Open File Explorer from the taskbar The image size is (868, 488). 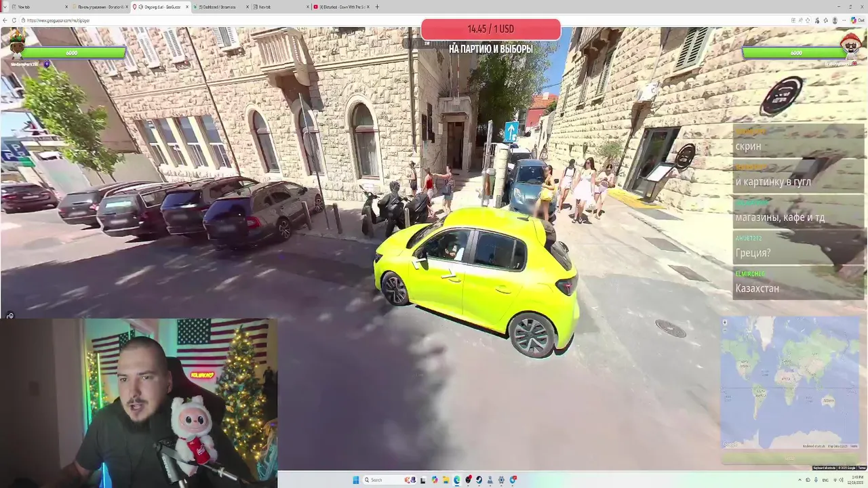pos(446,480)
